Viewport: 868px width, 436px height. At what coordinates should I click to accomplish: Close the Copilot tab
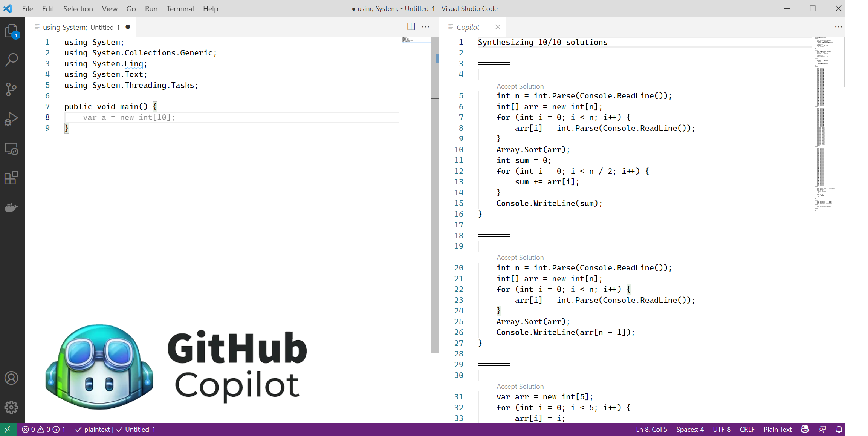coord(498,27)
